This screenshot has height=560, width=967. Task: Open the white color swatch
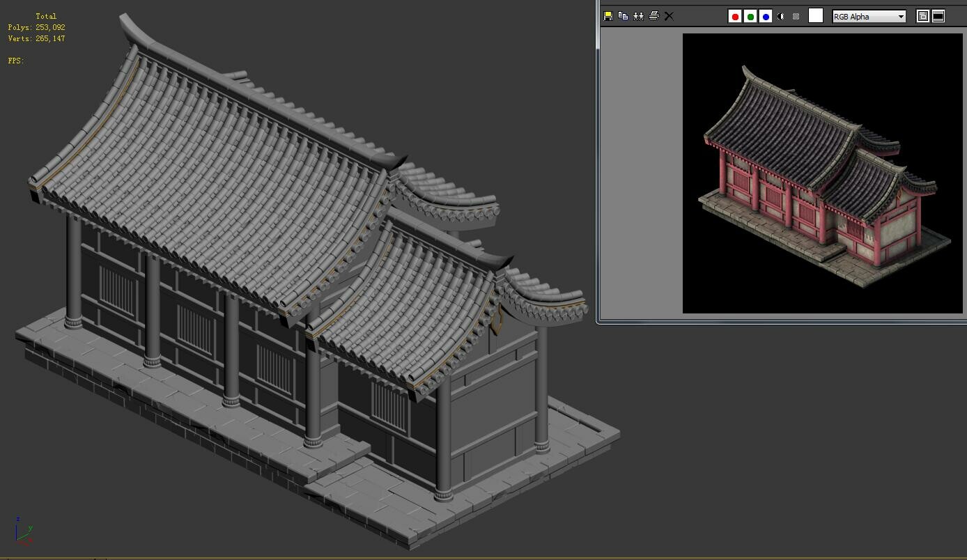816,16
